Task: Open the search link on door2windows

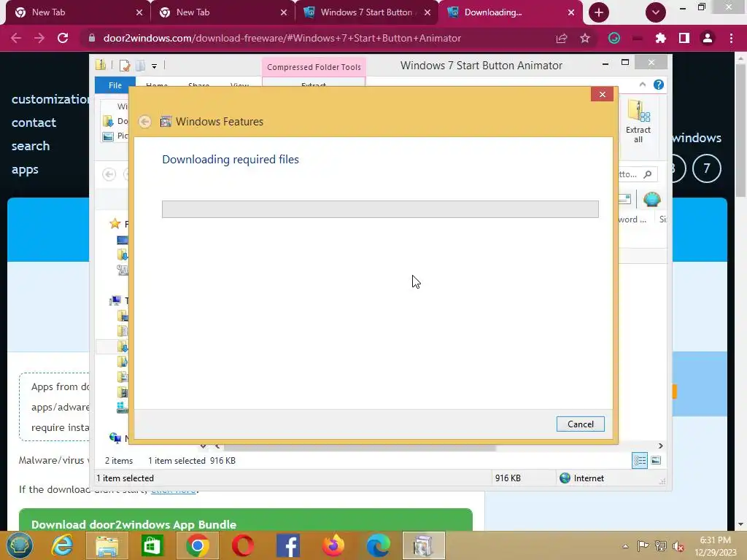Action: [31, 146]
